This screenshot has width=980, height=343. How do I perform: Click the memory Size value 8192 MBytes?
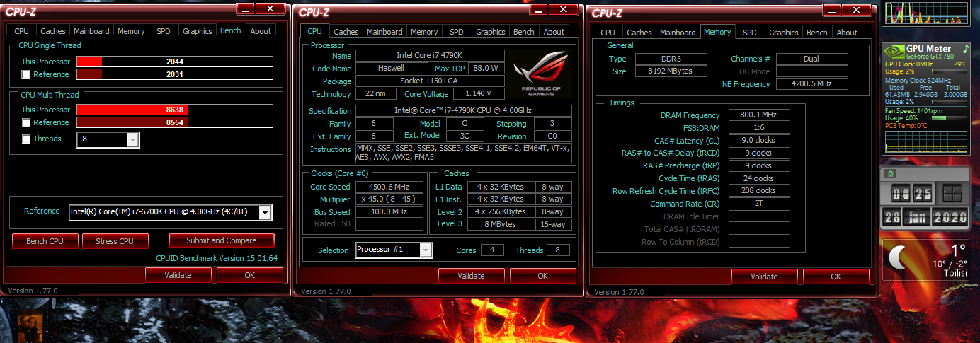coord(671,71)
